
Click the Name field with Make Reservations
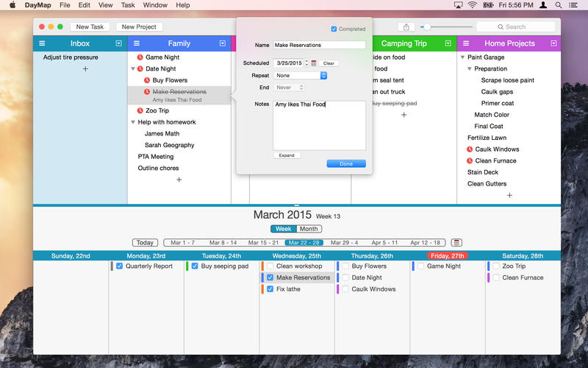click(320, 45)
